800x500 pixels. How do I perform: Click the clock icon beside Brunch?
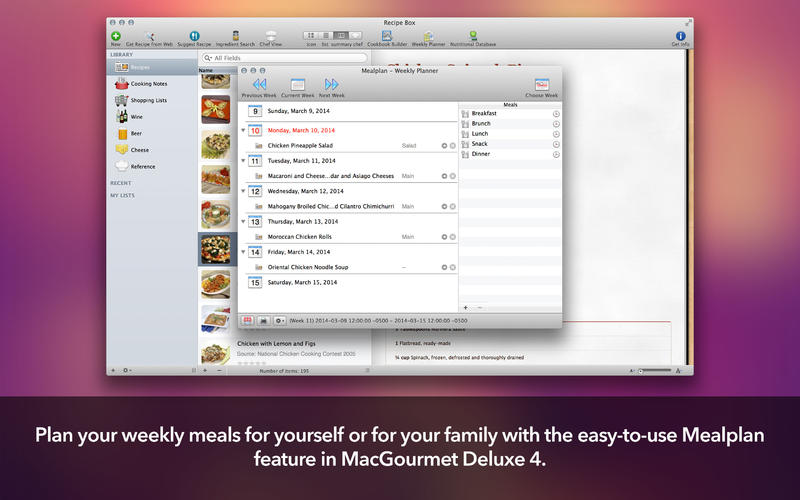pos(556,124)
